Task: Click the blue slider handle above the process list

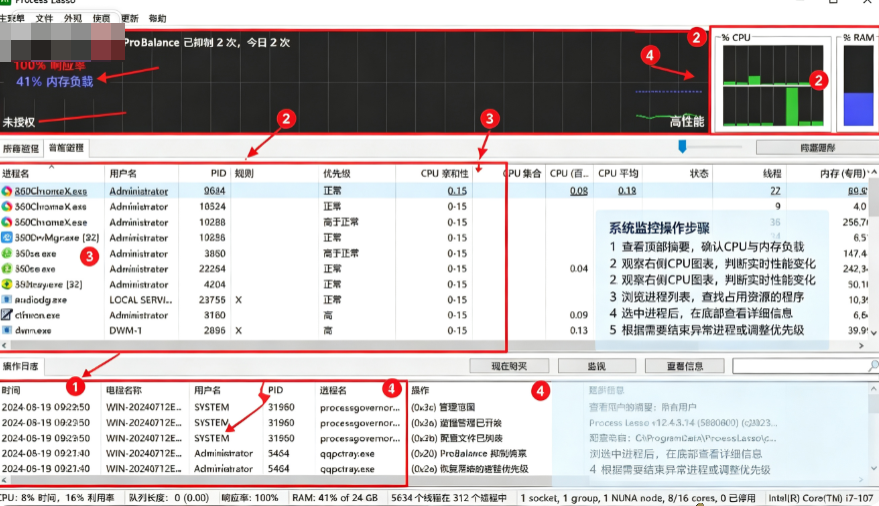Action: tap(682, 146)
